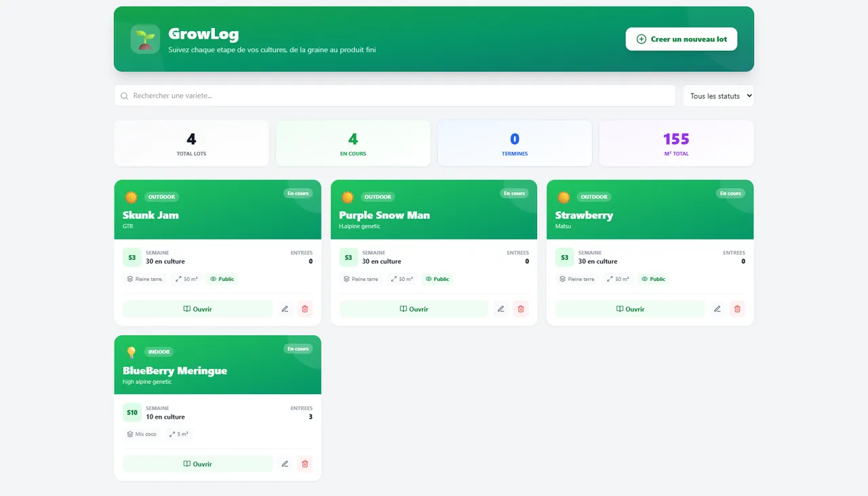Viewport: 868px width, 496px height.
Task: Edit Skunk Jam with the pencil icon
Action: tap(285, 309)
